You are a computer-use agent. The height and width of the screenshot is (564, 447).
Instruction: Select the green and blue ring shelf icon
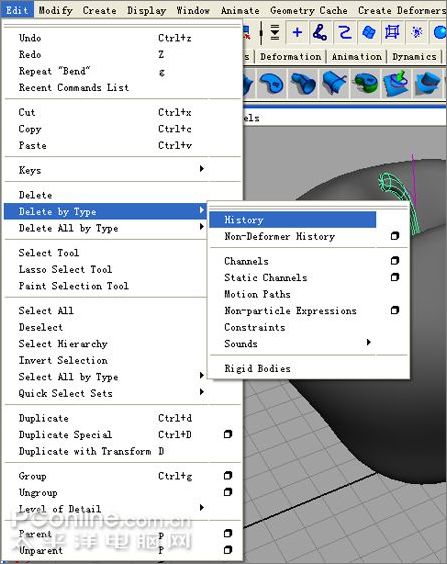click(366, 84)
